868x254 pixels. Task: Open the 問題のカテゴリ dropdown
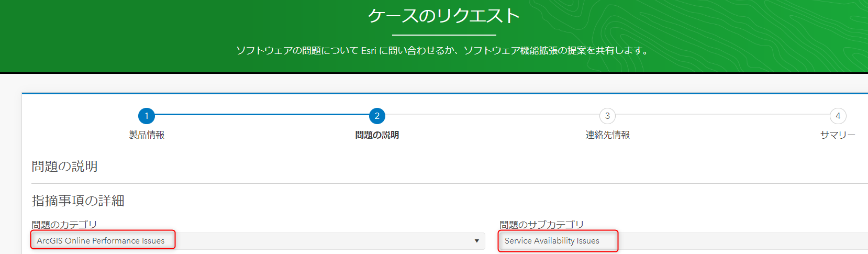(258, 241)
